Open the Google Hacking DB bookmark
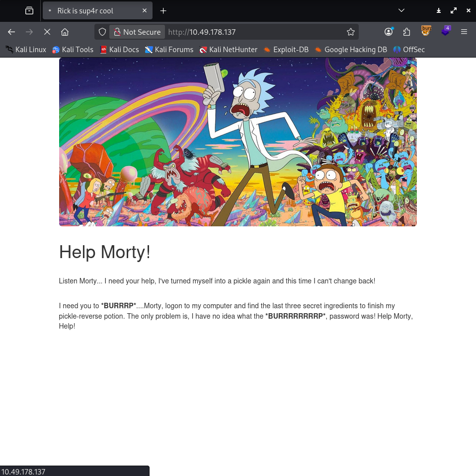 (x=351, y=50)
